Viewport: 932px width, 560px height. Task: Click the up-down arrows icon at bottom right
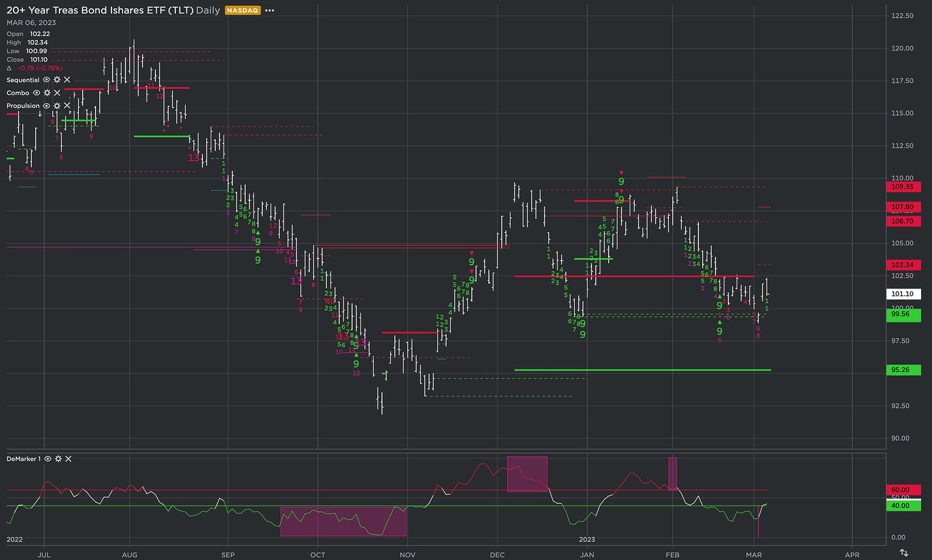(x=904, y=552)
